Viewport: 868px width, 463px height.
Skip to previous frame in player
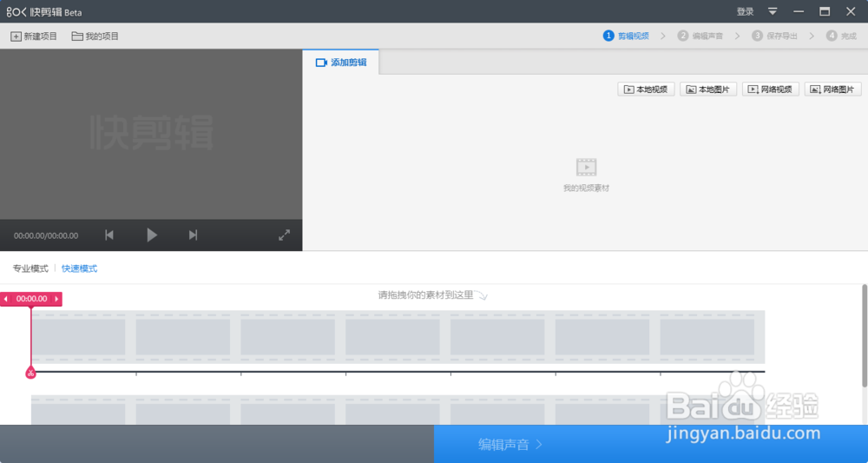click(x=109, y=235)
